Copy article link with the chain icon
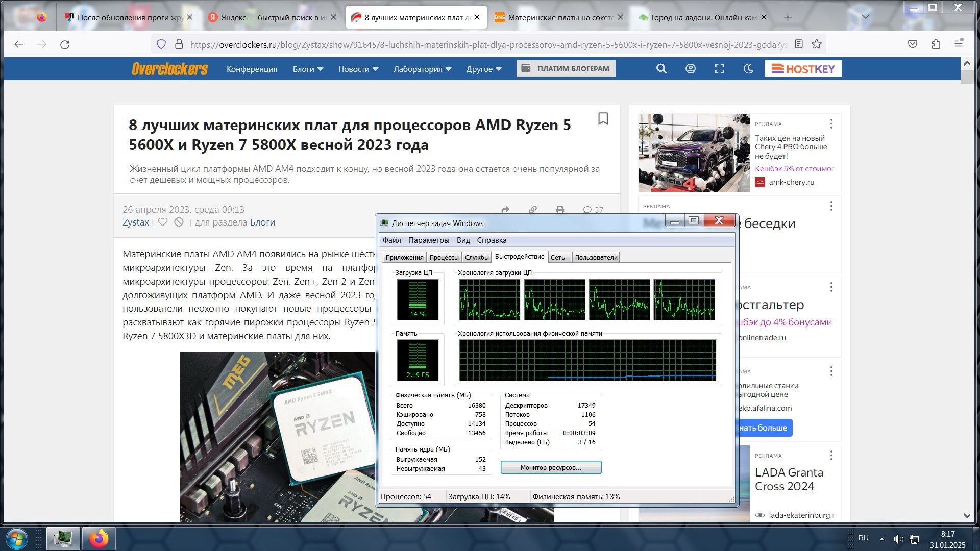Image resolution: width=980 pixels, height=551 pixels. click(x=533, y=210)
